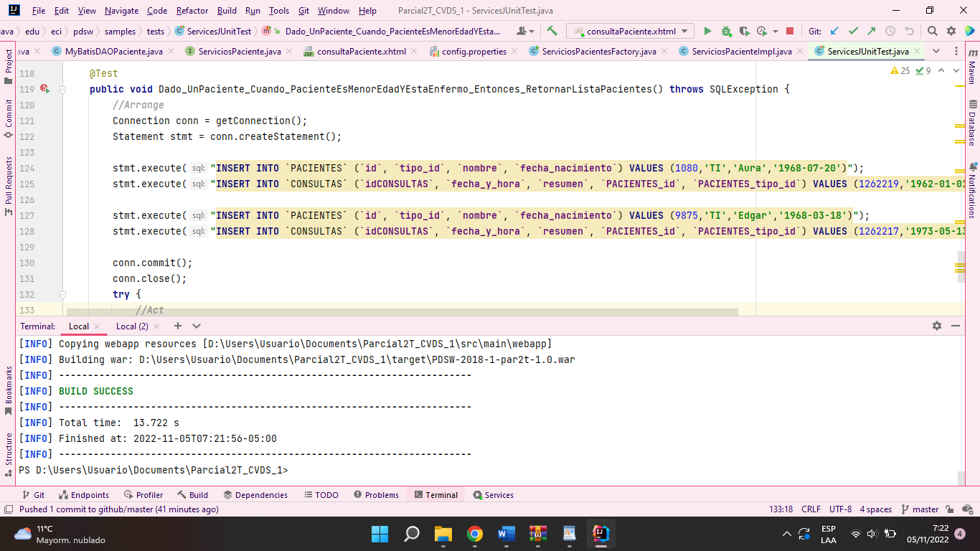This screenshot has height=551, width=980.
Task: Stop the running process red square
Action: click(790, 31)
